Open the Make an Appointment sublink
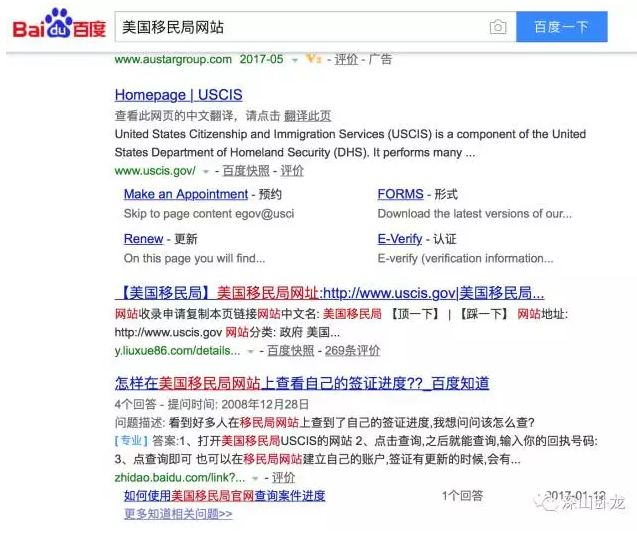Image resolution: width=637 pixels, height=541 pixels. (185, 194)
